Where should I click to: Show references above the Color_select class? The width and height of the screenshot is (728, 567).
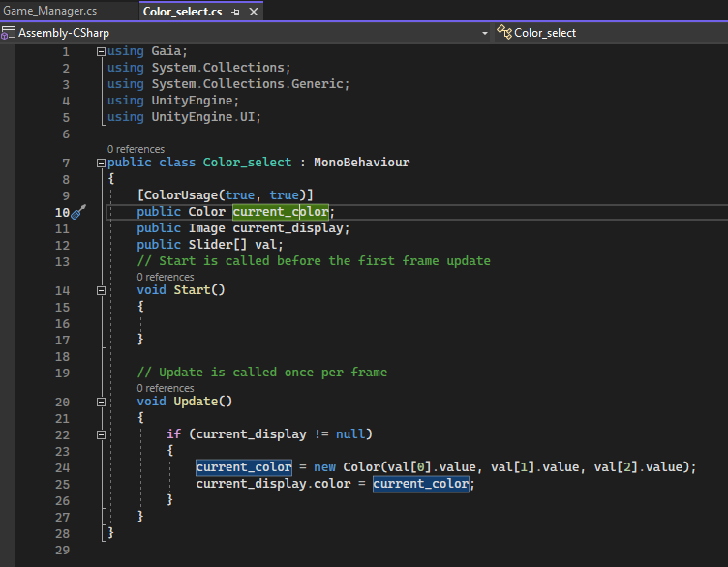(x=136, y=149)
